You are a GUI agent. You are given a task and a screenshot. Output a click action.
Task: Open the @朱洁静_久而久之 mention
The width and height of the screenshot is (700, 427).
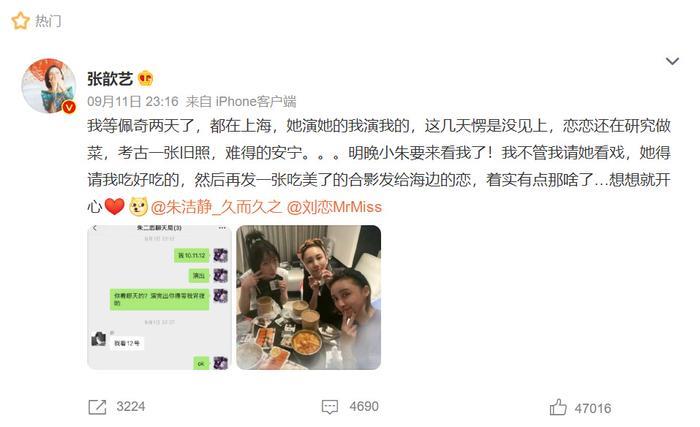pos(216,207)
